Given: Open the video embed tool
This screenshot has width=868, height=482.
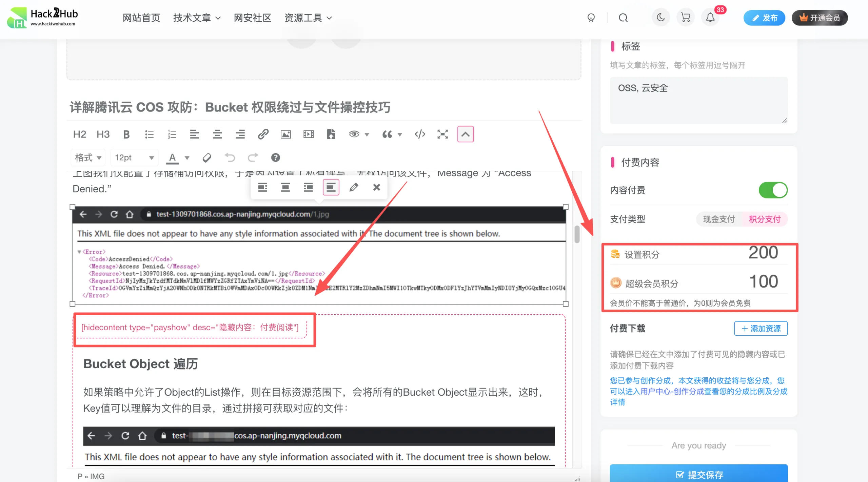Looking at the screenshot, I should pos(308,134).
